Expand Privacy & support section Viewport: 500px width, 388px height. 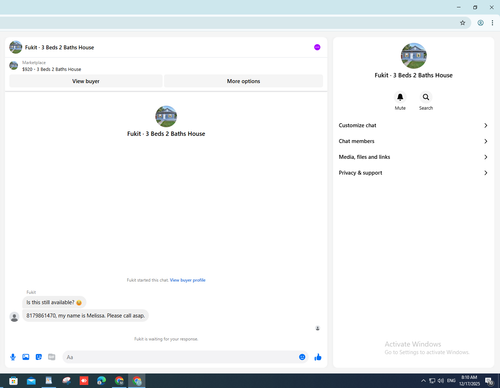click(x=413, y=173)
